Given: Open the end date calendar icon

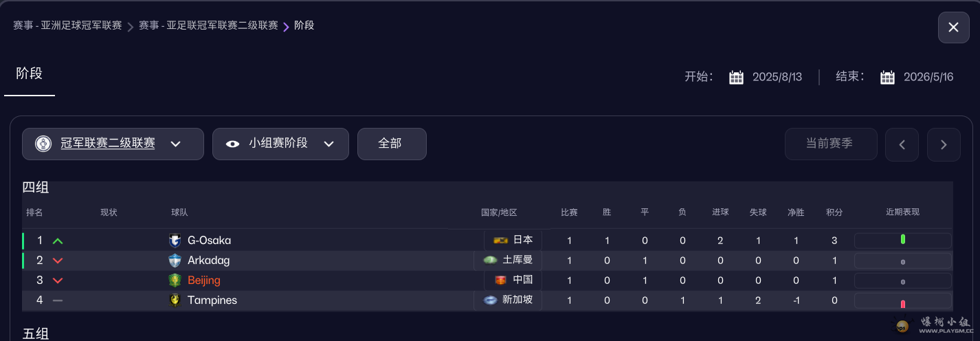Looking at the screenshot, I should pyautogui.click(x=887, y=77).
